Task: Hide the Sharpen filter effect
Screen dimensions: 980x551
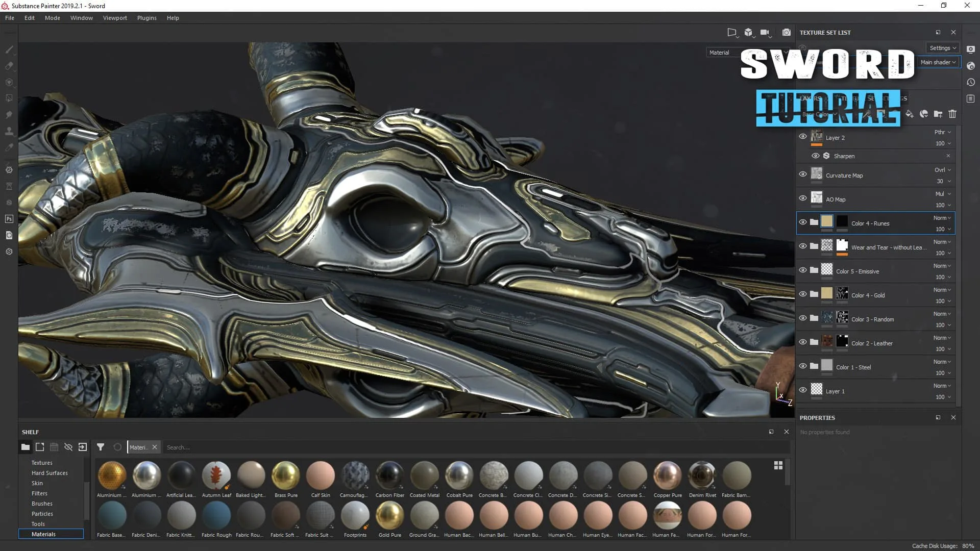Action: (x=816, y=156)
